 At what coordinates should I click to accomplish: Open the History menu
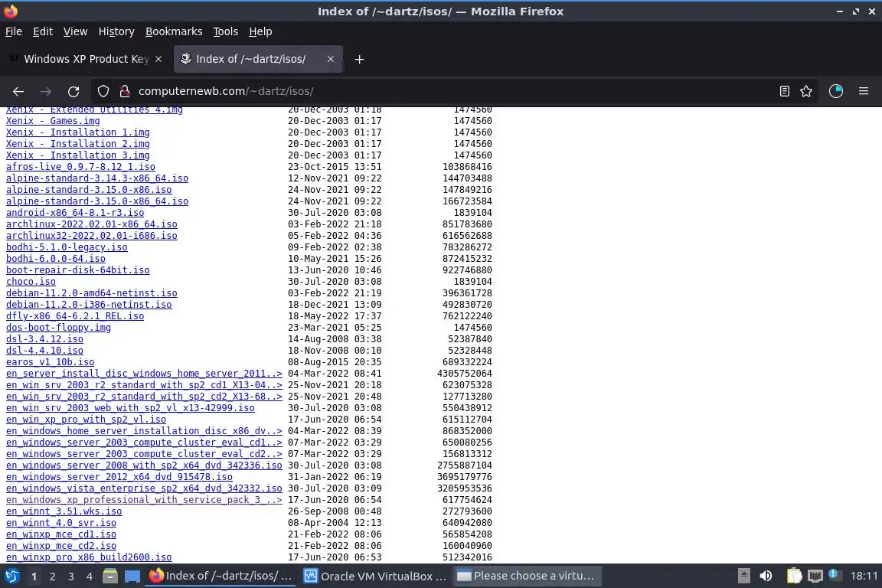click(116, 31)
